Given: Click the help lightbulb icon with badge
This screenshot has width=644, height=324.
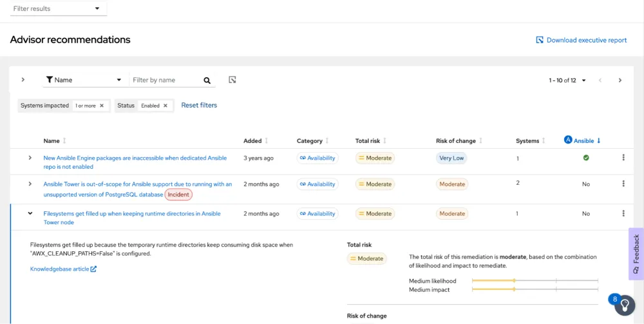Looking at the screenshot, I should coord(624,306).
